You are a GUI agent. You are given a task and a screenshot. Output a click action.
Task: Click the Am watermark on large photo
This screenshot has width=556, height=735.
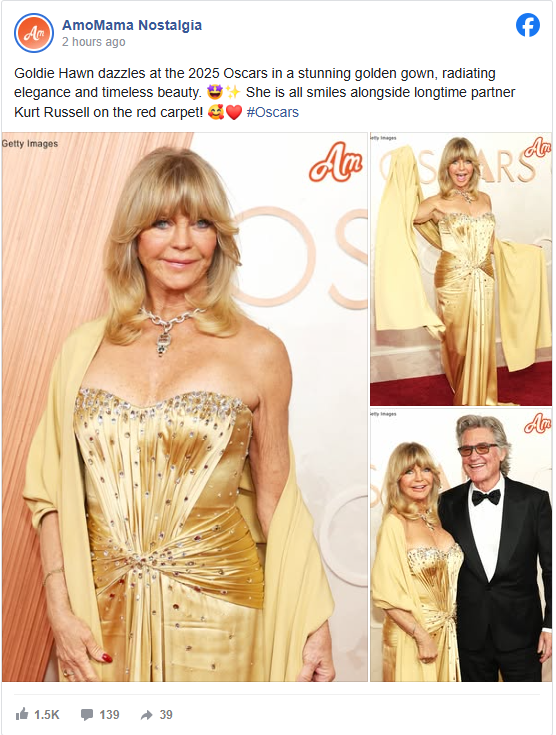pos(336,162)
